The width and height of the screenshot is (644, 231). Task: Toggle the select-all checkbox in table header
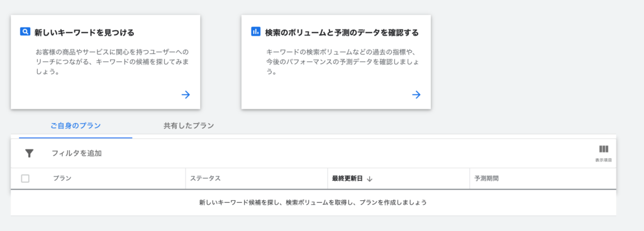(25, 178)
